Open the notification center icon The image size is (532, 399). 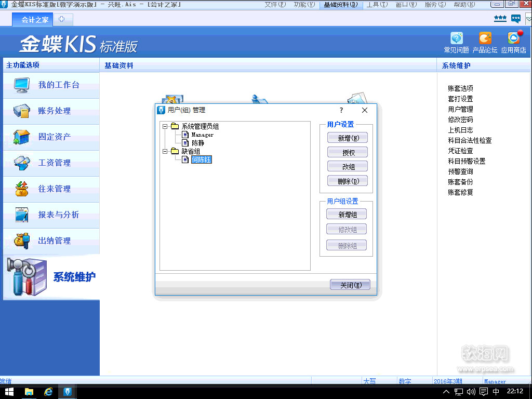tap(484, 392)
